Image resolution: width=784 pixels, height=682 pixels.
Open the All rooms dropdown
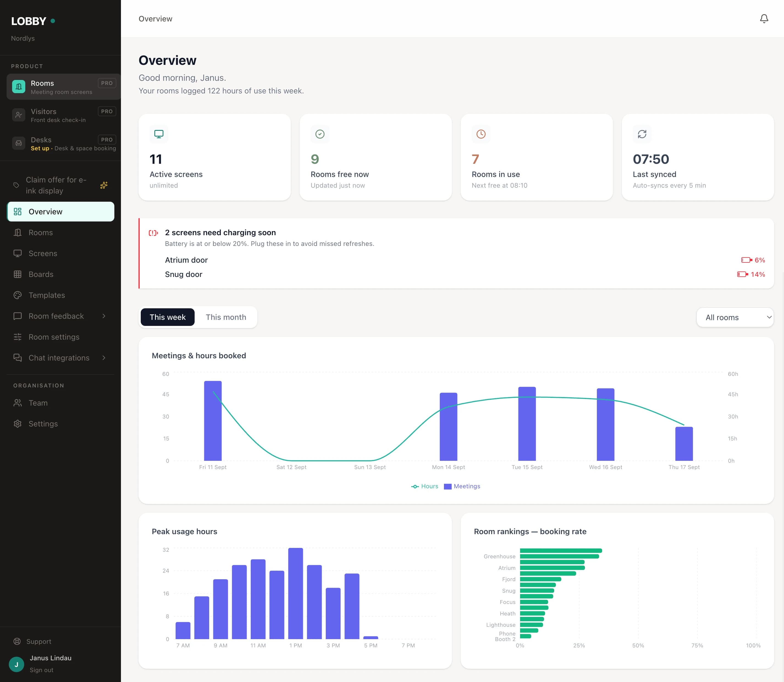735,317
